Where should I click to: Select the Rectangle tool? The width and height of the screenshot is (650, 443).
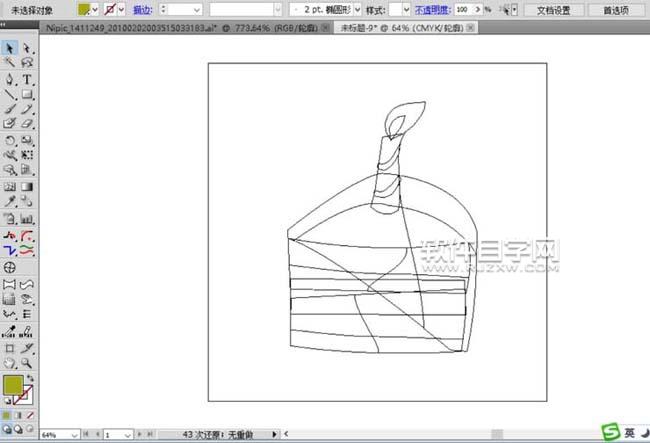pos(27,94)
